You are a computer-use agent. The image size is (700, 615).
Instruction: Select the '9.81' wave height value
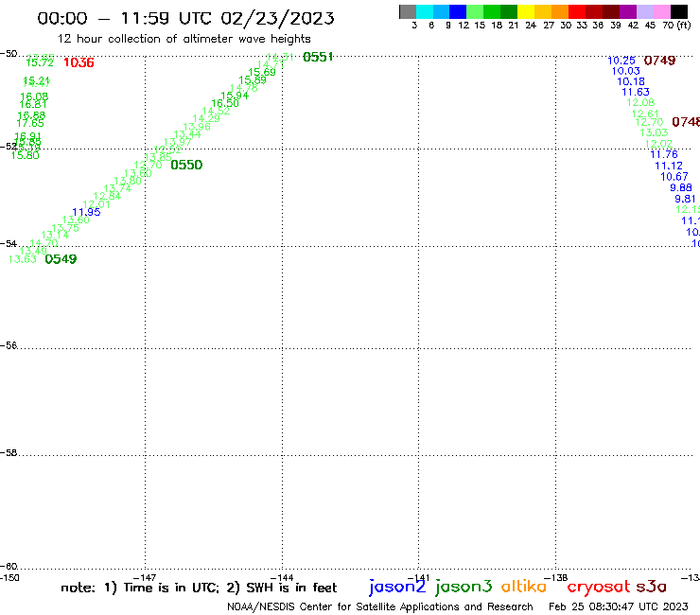[685, 199]
